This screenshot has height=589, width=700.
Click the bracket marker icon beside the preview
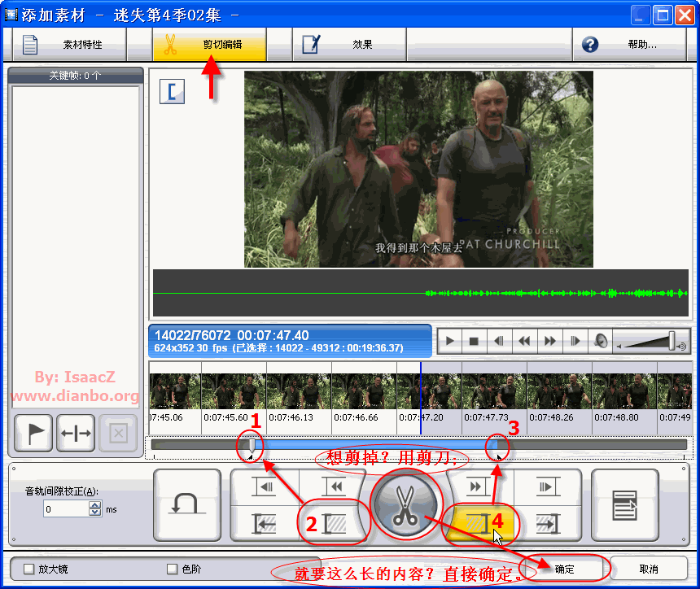[x=172, y=91]
